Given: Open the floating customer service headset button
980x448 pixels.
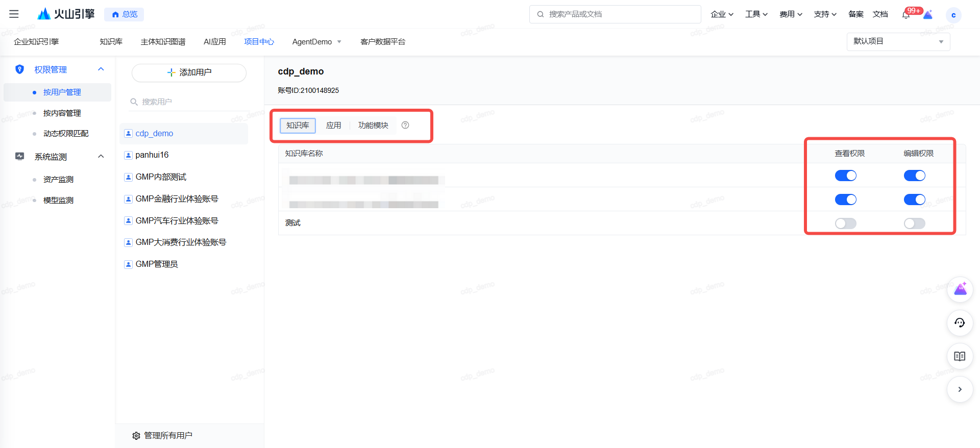Looking at the screenshot, I should click(960, 323).
